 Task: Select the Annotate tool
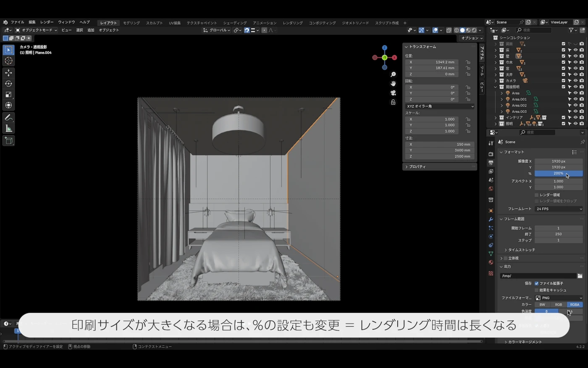8,118
